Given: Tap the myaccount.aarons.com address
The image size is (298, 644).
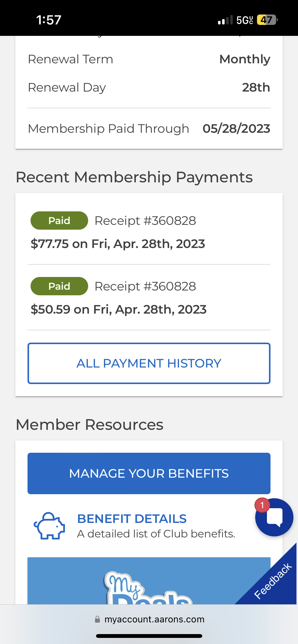Looking at the screenshot, I should (154, 619).
